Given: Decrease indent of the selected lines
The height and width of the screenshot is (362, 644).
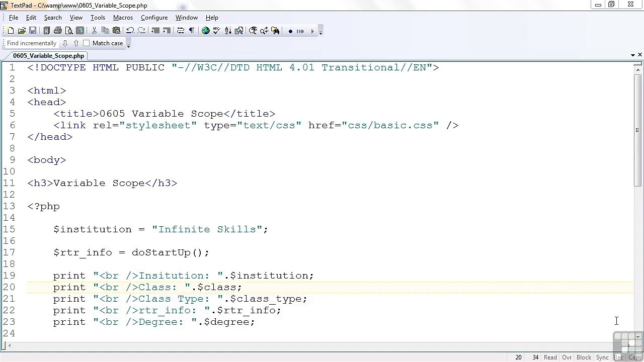Looking at the screenshot, I should click(x=155, y=31).
